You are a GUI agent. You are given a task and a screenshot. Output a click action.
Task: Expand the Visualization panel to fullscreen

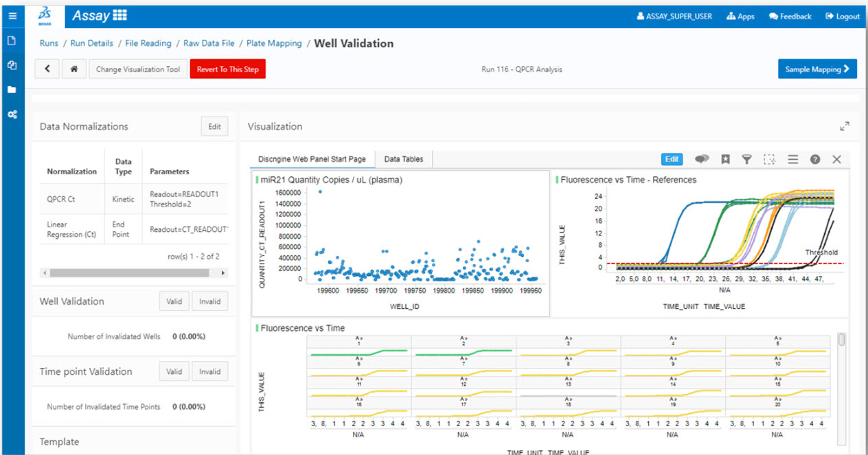click(x=844, y=126)
